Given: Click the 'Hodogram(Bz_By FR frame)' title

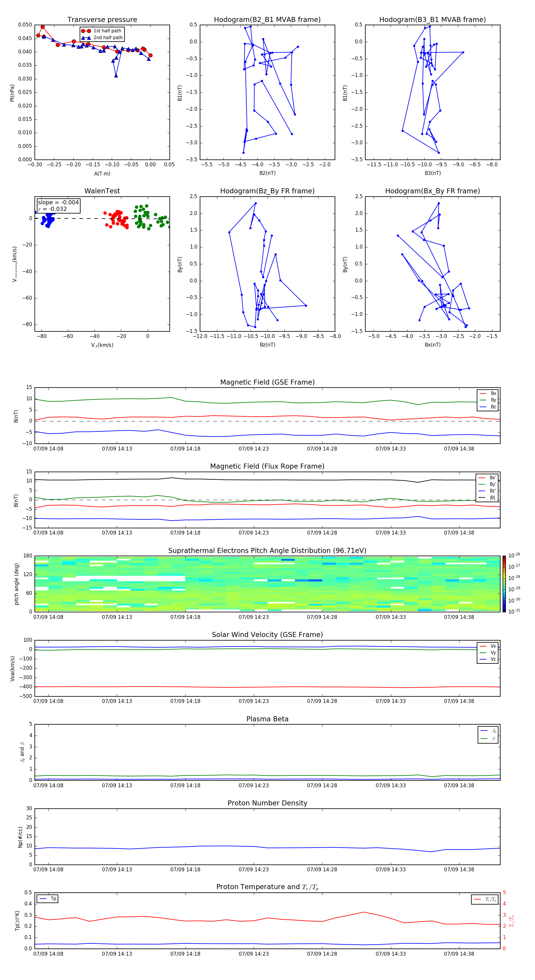Looking at the screenshot, I should pos(267,191).
